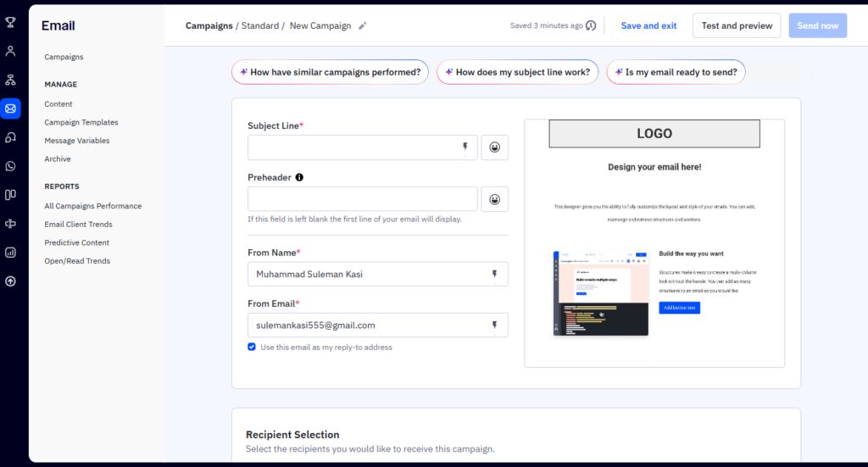Open save history clock icon
868x467 pixels.
[x=591, y=25]
